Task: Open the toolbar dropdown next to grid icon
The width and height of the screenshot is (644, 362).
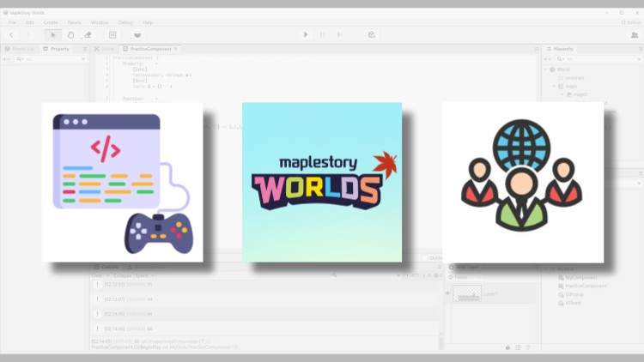Action: tap(137, 35)
